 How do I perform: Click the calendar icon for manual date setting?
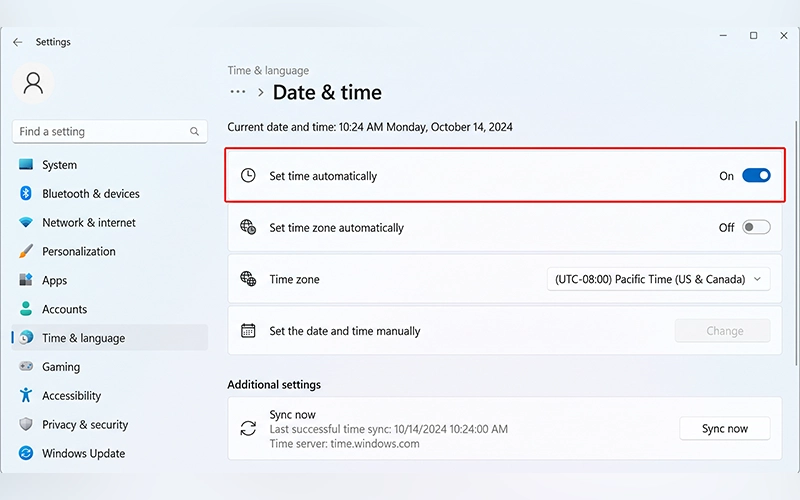pos(248,331)
